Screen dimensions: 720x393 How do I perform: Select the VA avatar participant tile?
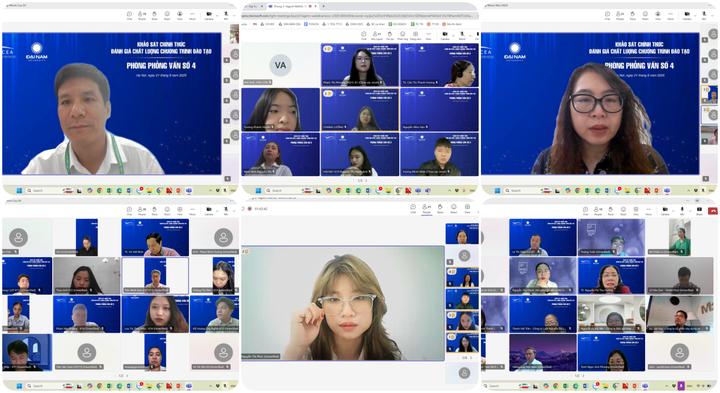(281, 64)
